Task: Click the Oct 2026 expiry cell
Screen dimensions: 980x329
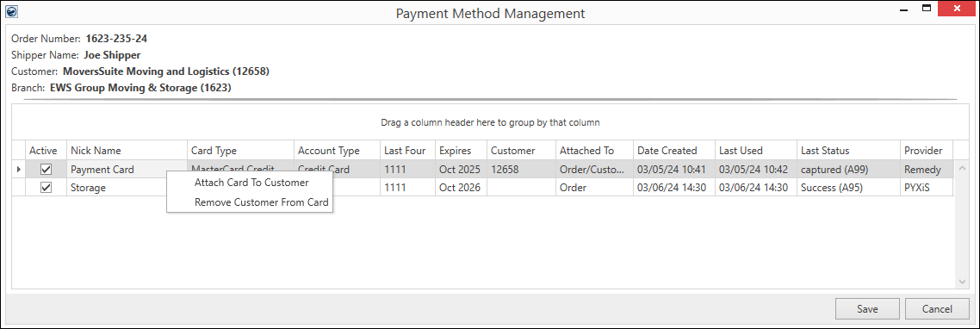Action: pyautogui.click(x=462, y=188)
